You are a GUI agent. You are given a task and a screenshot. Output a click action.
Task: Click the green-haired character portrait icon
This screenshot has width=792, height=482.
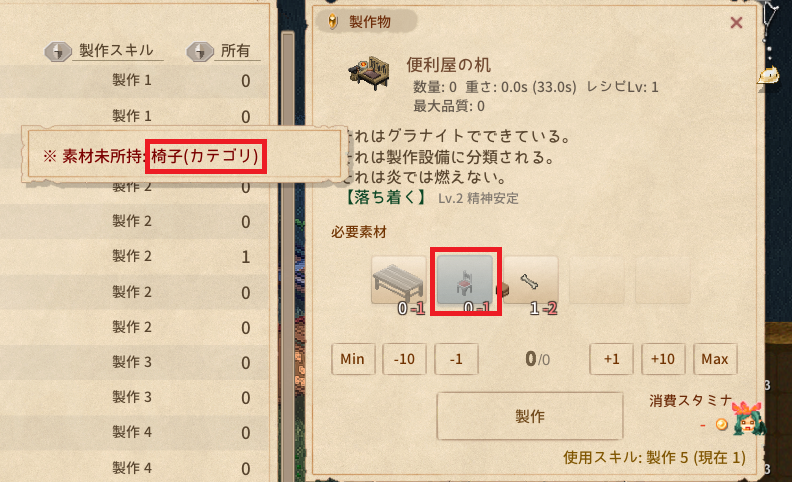(749, 418)
